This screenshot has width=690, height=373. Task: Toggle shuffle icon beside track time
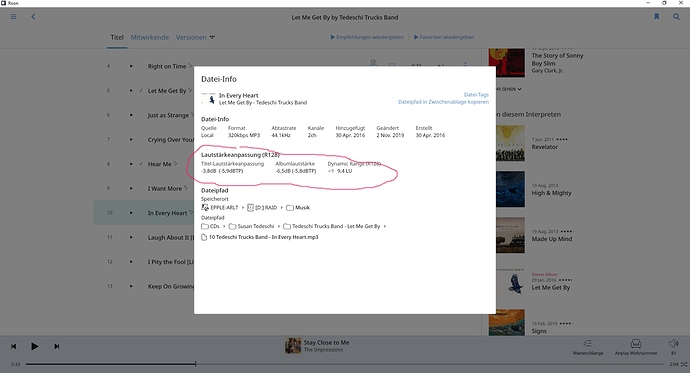pyautogui.click(x=684, y=364)
